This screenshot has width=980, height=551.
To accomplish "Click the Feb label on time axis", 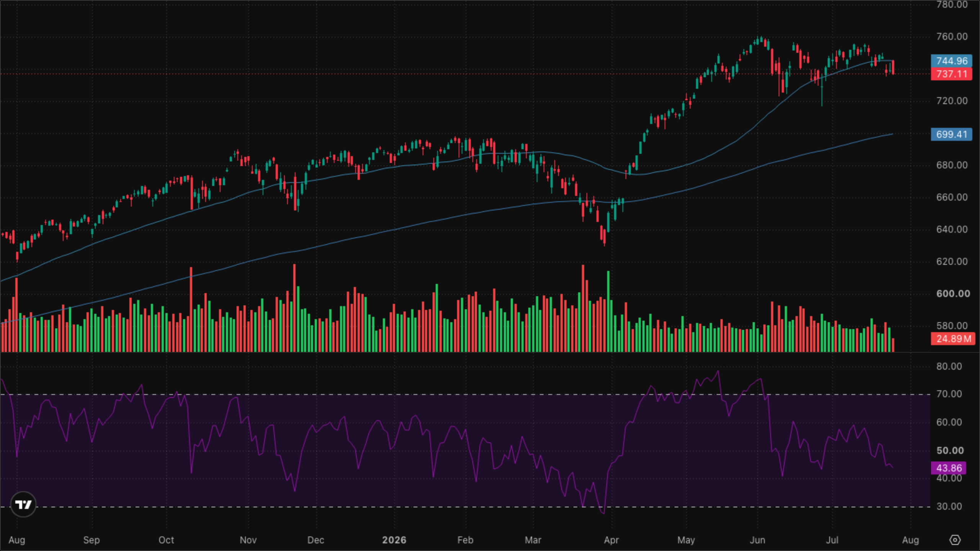I will [x=465, y=540].
